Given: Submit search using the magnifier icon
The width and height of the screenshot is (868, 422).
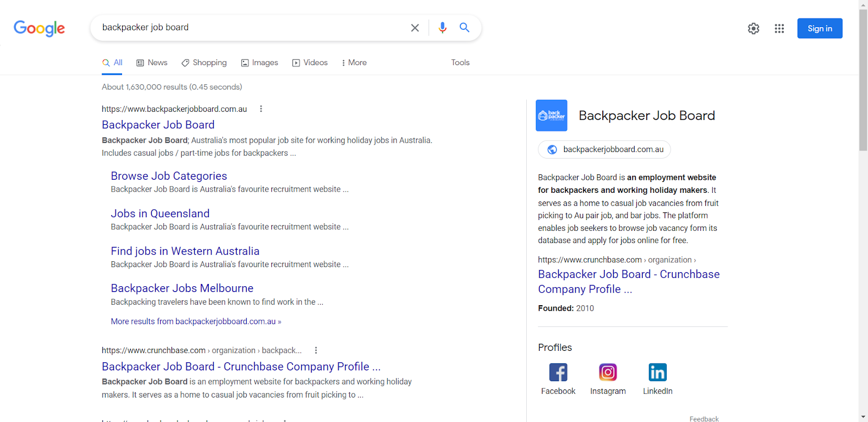Looking at the screenshot, I should (464, 27).
